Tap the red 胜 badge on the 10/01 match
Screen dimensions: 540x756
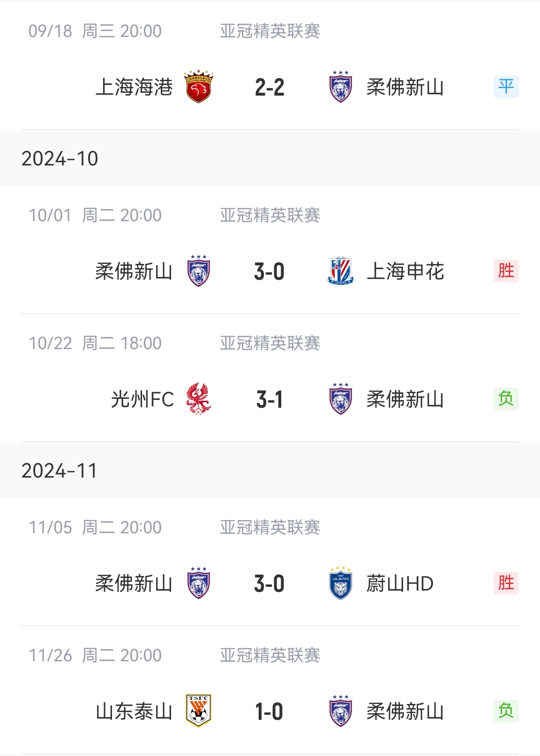506,271
